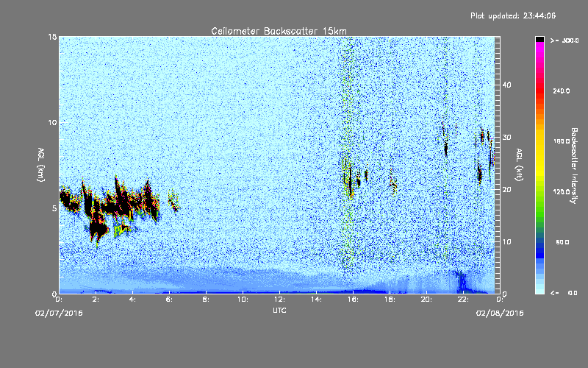
Task: Click the '>= 300.0' colorbar maximum label
Action: click(x=564, y=40)
